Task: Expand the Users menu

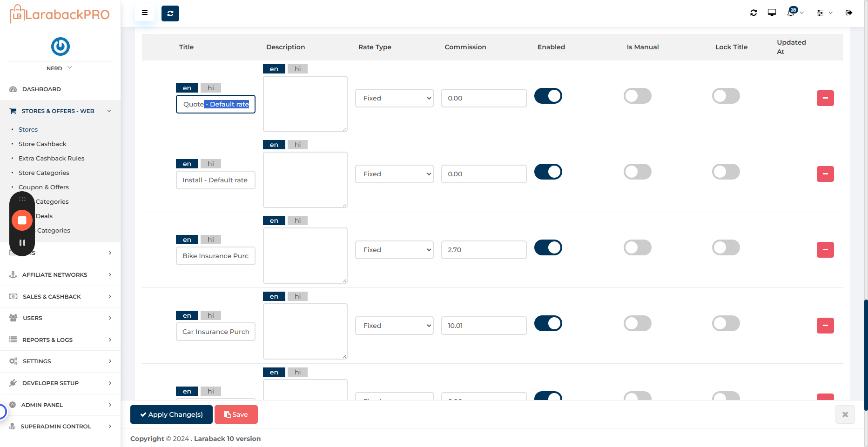Action: 61,318
